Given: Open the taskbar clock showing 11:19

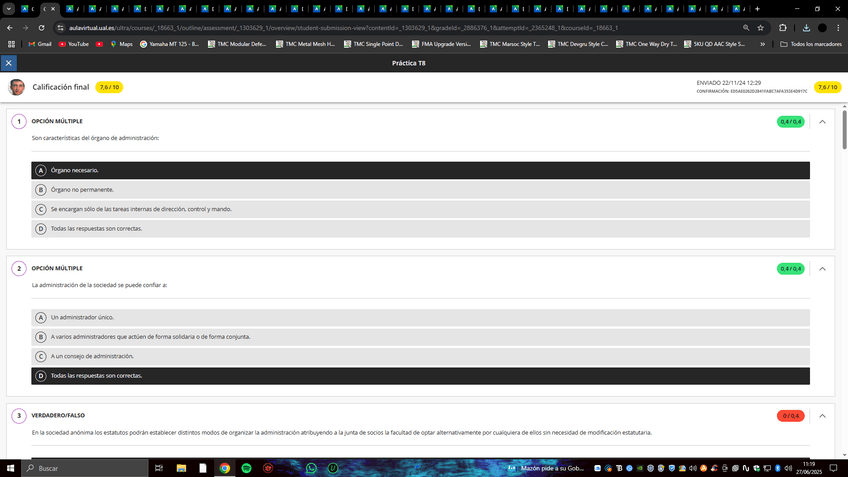Looking at the screenshot, I should click(x=809, y=468).
